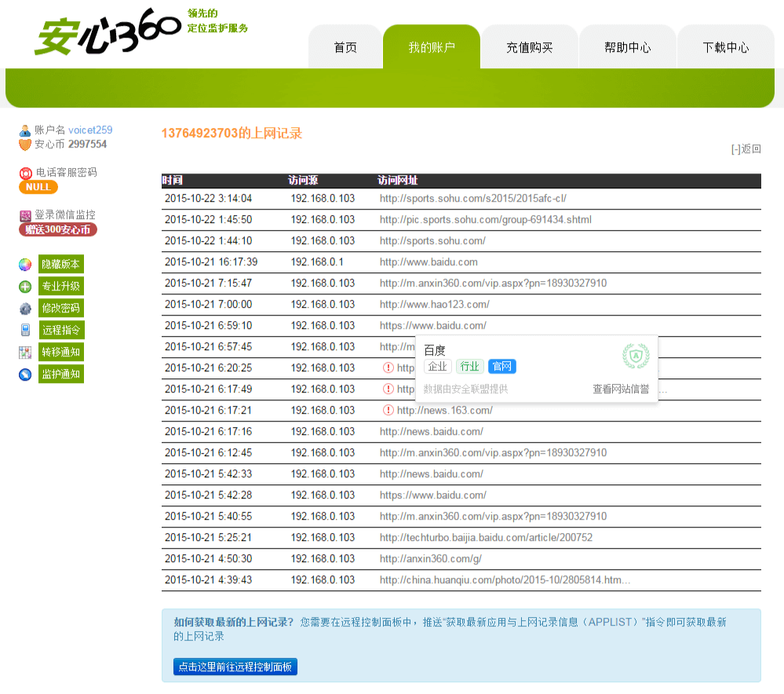This screenshot has width=784, height=694.
Task: Click the 隐藏版本 button
Action: pyautogui.click(x=61, y=265)
